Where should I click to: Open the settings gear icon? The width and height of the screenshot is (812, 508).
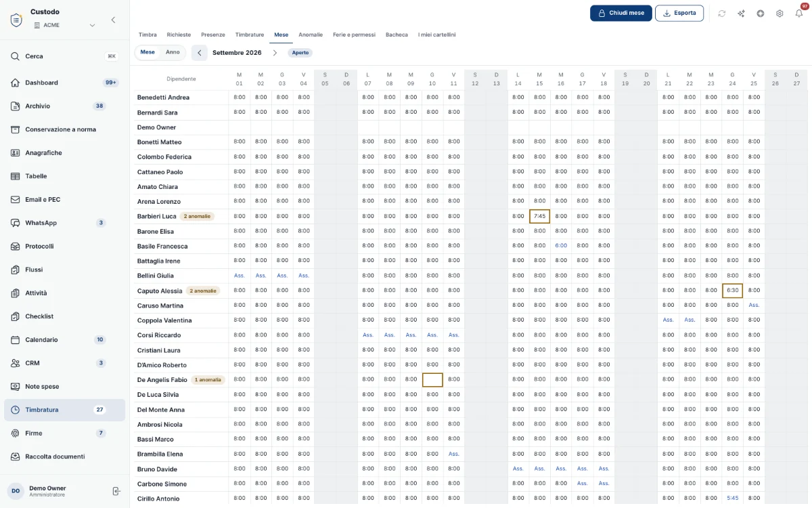pos(780,14)
